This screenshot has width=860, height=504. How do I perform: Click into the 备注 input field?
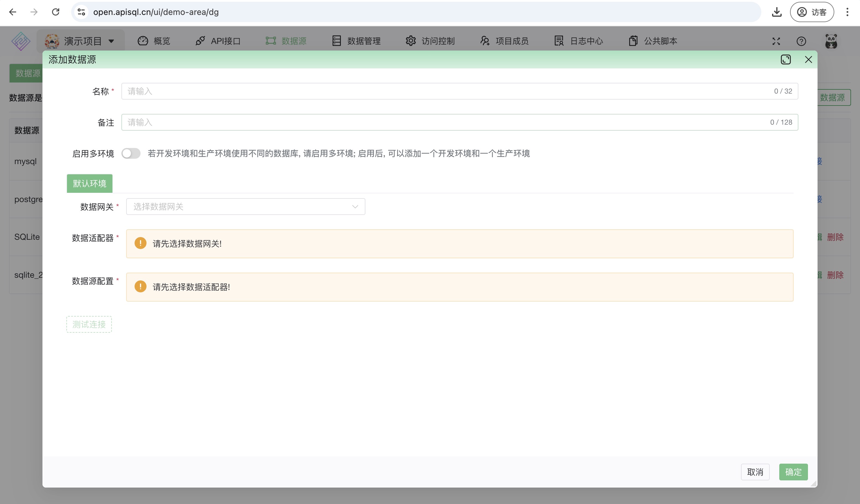pyautogui.click(x=444, y=123)
